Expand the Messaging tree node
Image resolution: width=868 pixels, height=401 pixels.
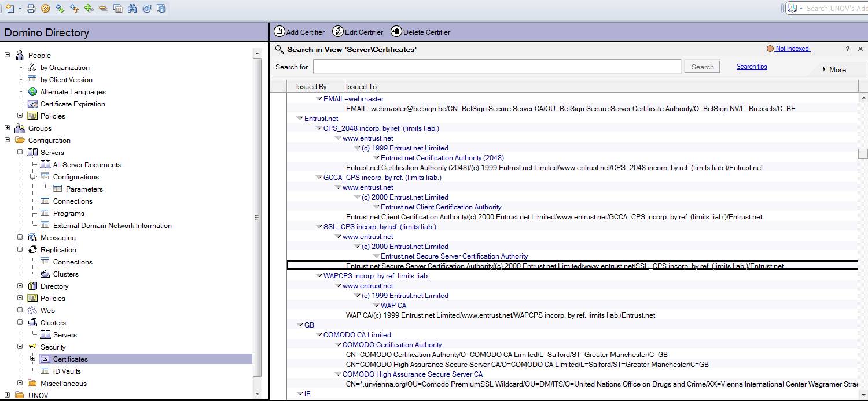[x=20, y=237]
